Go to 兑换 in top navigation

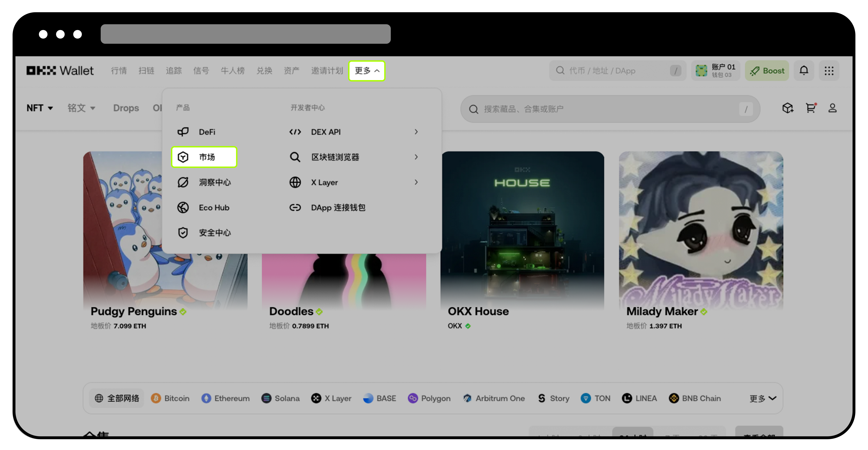point(264,71)
